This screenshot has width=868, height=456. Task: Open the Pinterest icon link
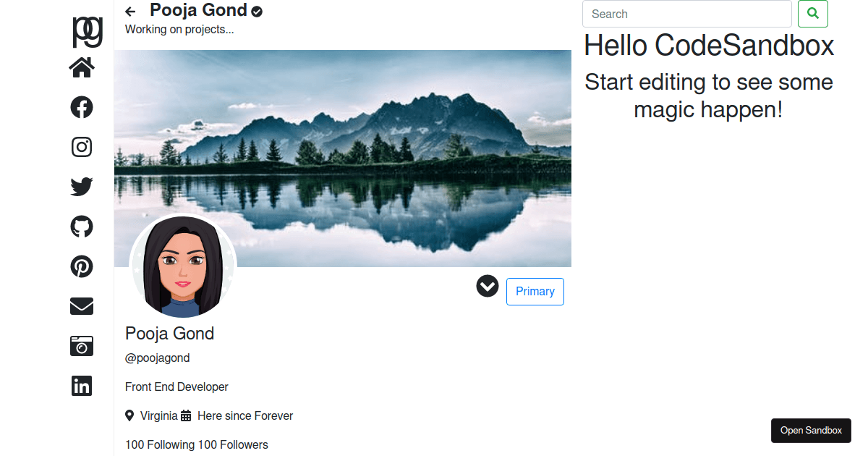point(82,266)
